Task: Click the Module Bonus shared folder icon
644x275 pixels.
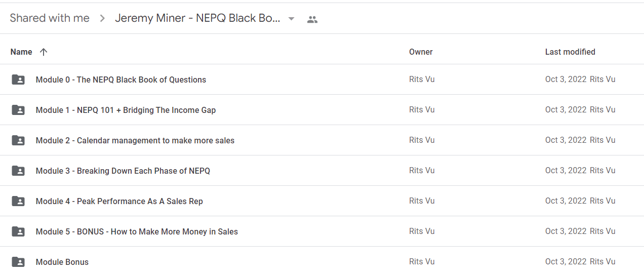Action: coord(18,262)
